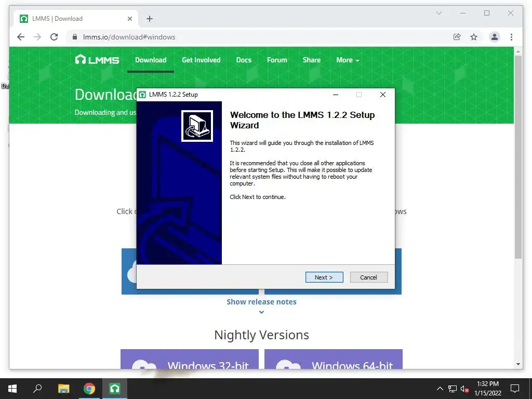Open the Get Involved page
532x399 pixels.
[201, 60]
